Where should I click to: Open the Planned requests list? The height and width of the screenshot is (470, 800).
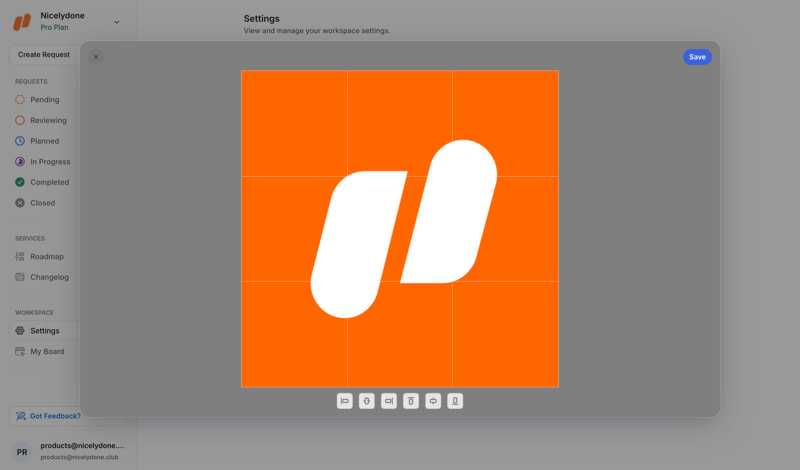44,141
